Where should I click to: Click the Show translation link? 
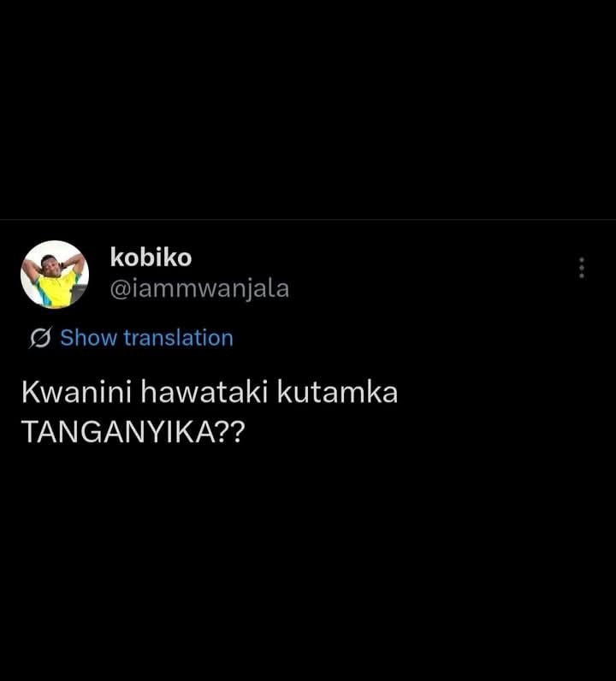pyautogui.click(x=146, y=337)
